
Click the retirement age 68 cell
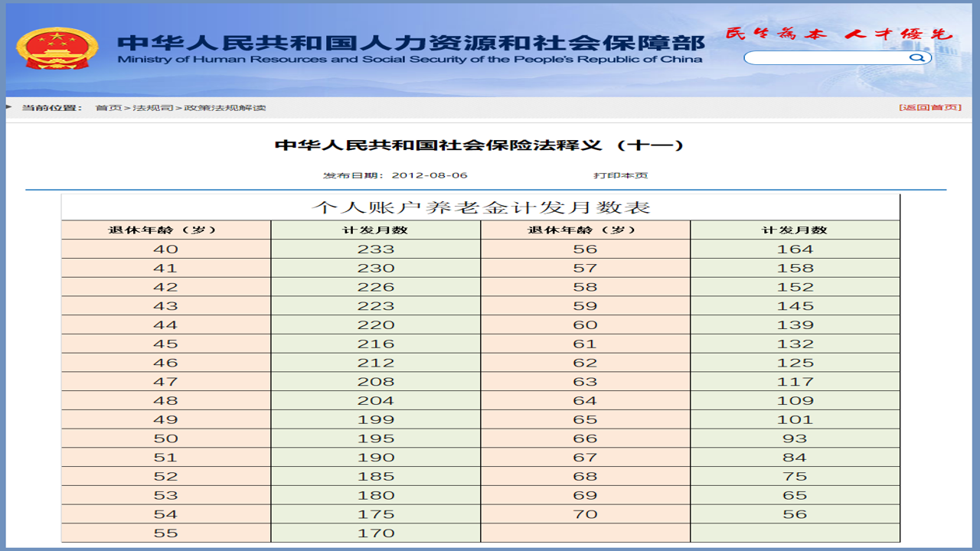click(586, 476)
